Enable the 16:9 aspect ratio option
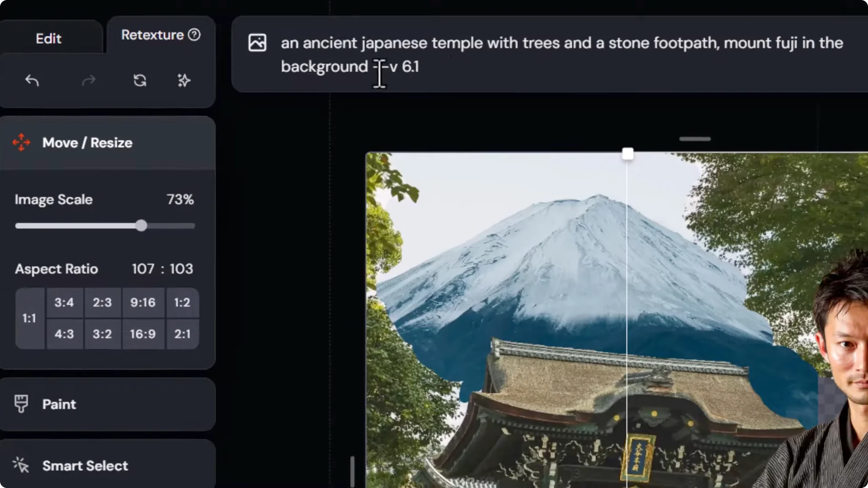 (x=142, y=334)
